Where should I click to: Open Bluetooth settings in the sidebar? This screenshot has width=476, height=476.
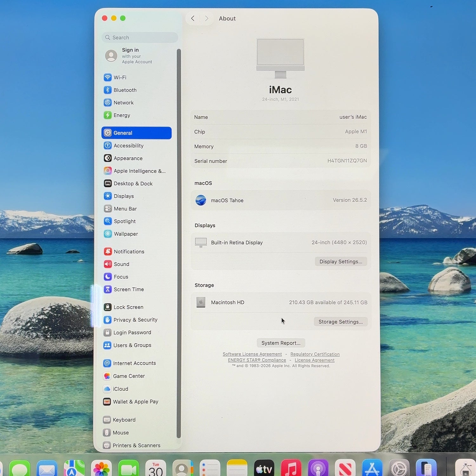136,90
